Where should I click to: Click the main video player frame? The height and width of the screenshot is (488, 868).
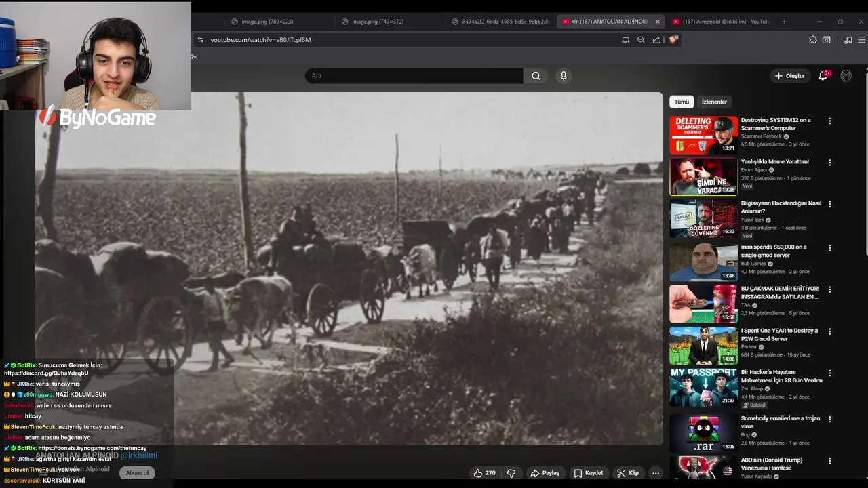[x=349, y=268]
